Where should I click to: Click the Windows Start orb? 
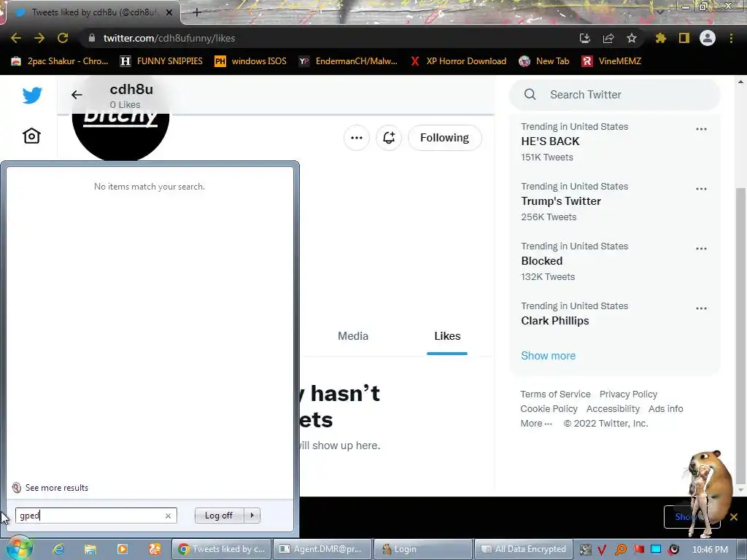18,548
